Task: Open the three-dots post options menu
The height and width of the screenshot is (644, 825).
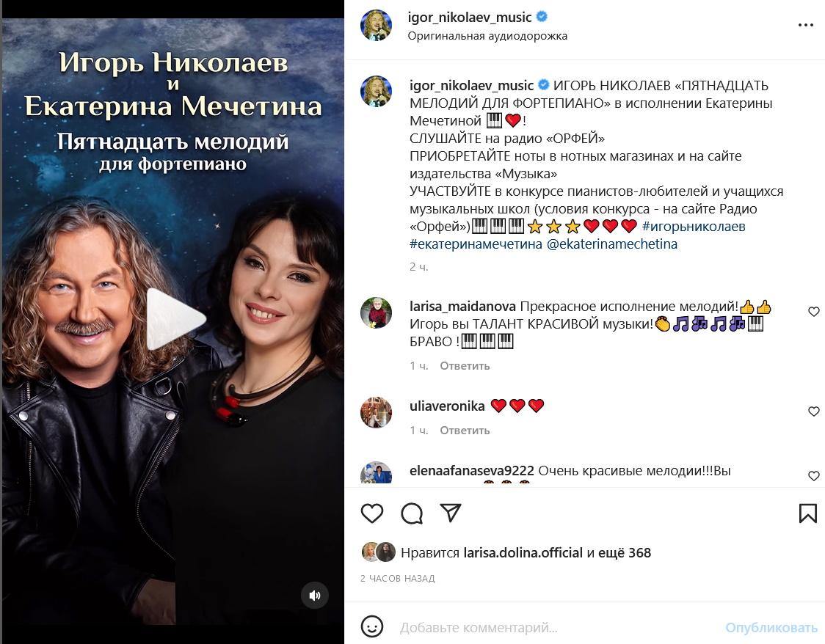Action: [805, 25]
